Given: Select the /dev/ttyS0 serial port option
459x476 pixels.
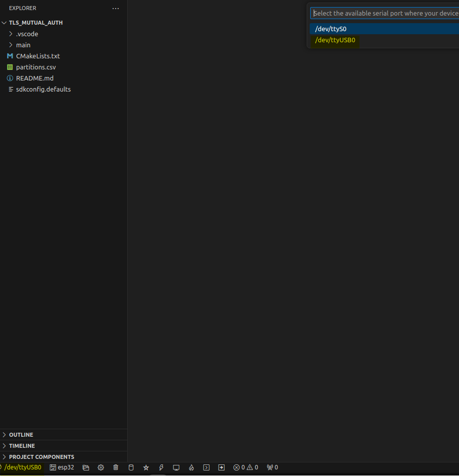Looking at the screenshot, I should 385,29.
